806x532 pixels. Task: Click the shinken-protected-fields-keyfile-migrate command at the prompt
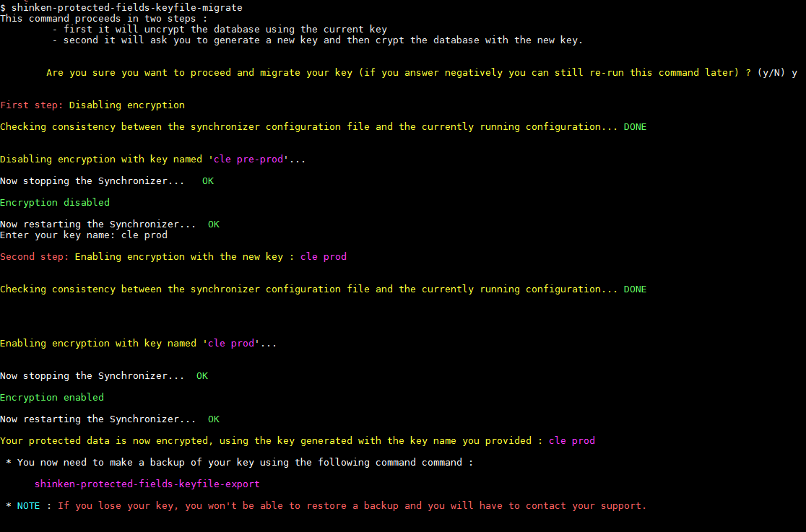point(127,7)
